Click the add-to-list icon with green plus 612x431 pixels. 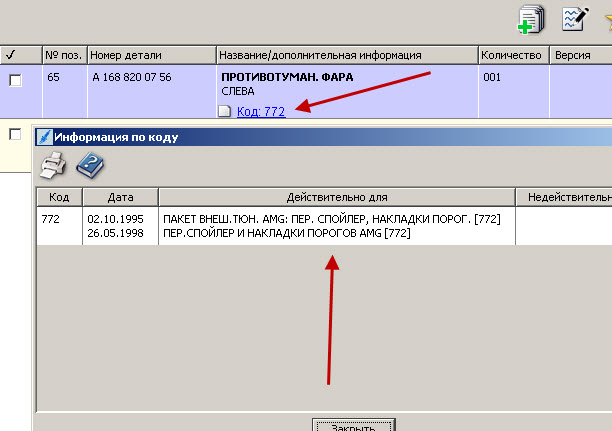click(x=529, y=19)
